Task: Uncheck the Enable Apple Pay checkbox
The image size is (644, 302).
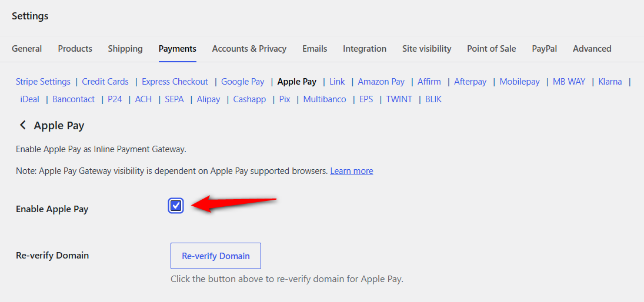Action: click(x=176, y=205)
